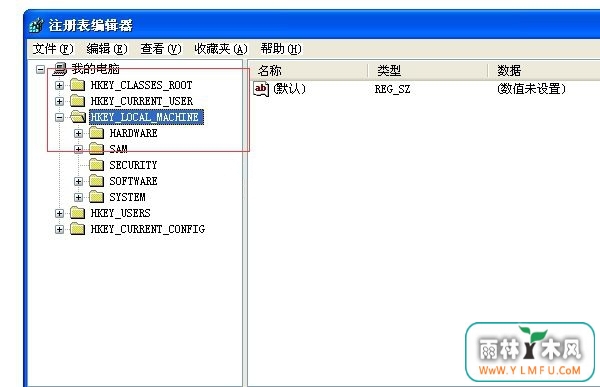
Task: Select the HKEY_CURRENT_CONFIG key label
Action: 148,229
